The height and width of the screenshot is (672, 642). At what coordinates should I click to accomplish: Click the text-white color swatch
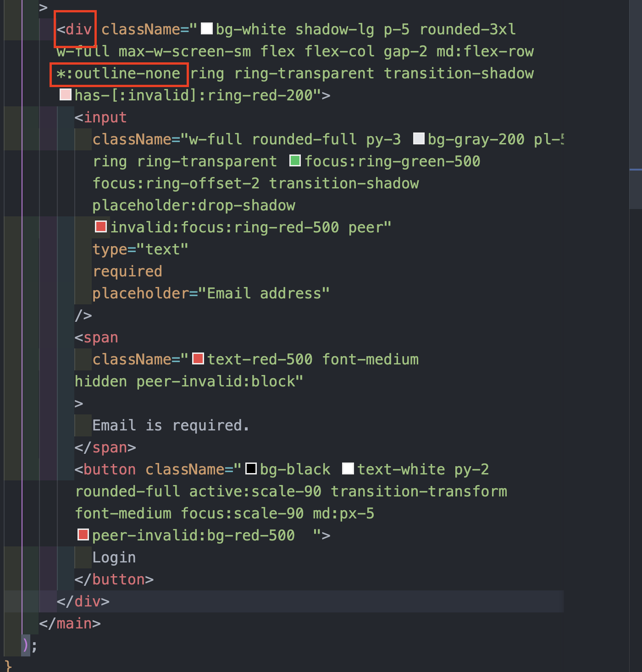tap(348, 468)
